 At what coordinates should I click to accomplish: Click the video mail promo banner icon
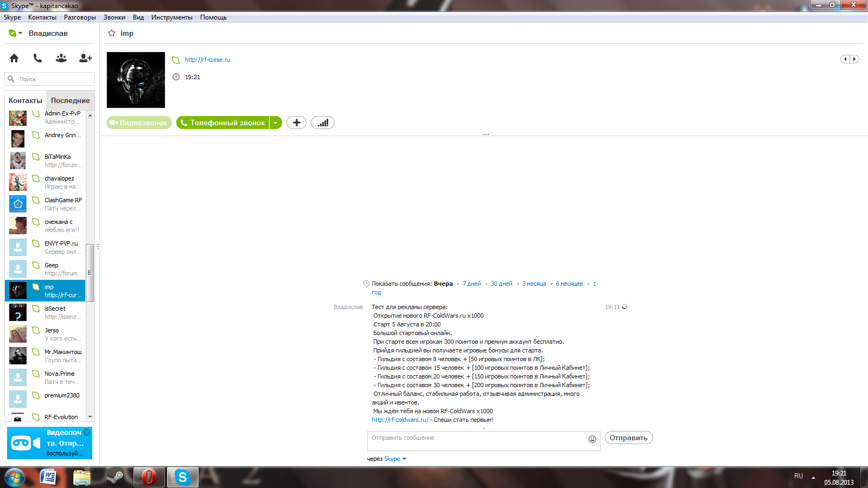(25, 443)
